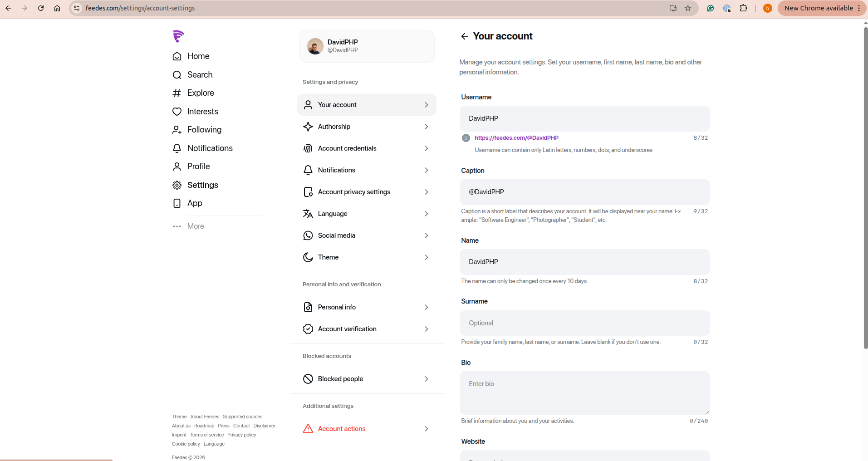This screenshot has height=461, width=868.
Task: Expand the Blocked people row chevron
Action: (426, 379)
